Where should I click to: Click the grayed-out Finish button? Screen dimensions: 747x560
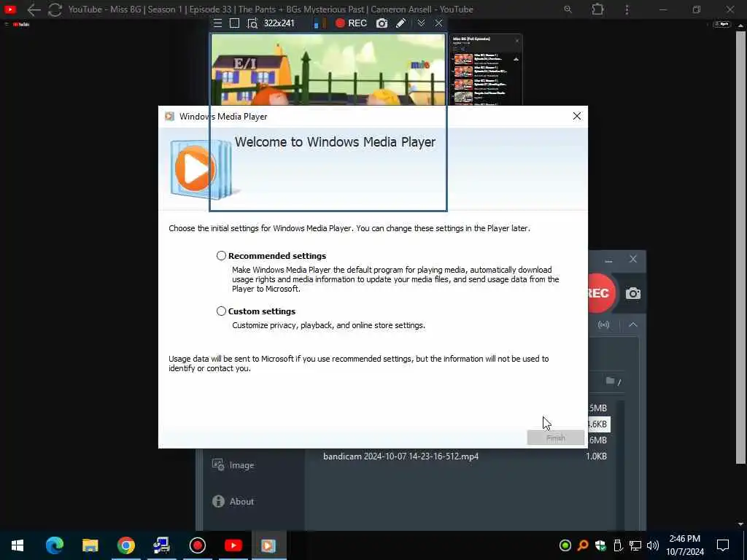(x=555, y=437)
